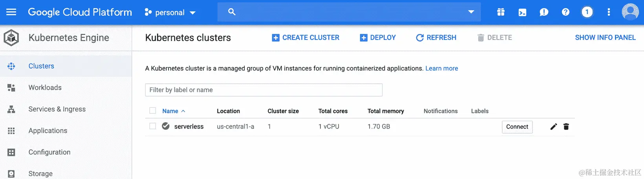Click the Notifications column header
This screenshot has height=179, width=644.
pyautogui.click(x=441, y=111)
